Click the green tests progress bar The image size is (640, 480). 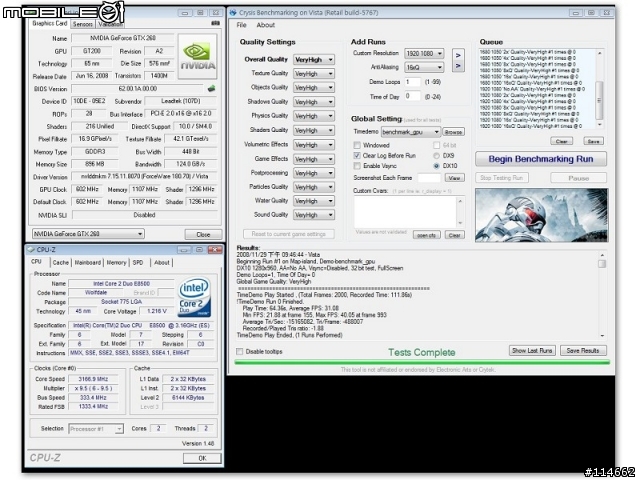(x=422, y=362)
